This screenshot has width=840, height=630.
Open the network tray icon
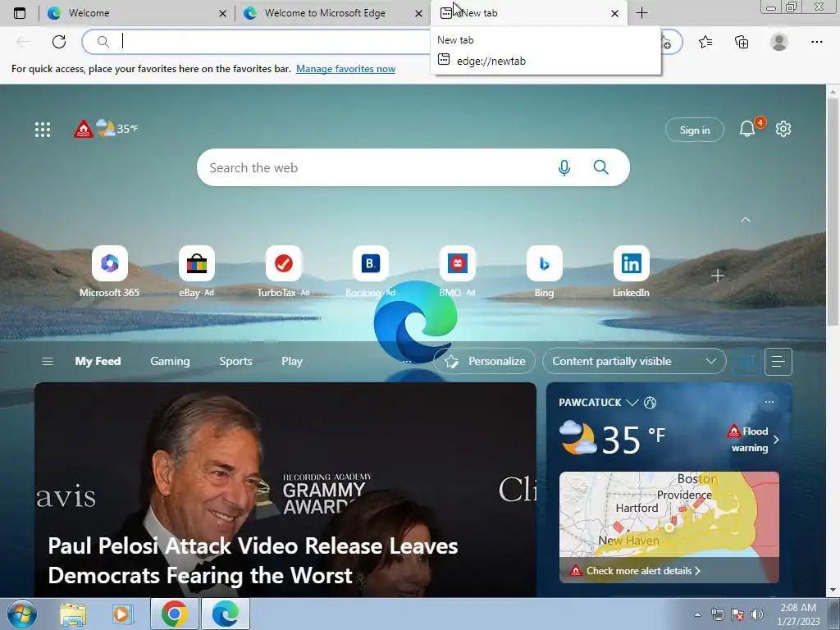pyautogui.click(x=717, y=614)
